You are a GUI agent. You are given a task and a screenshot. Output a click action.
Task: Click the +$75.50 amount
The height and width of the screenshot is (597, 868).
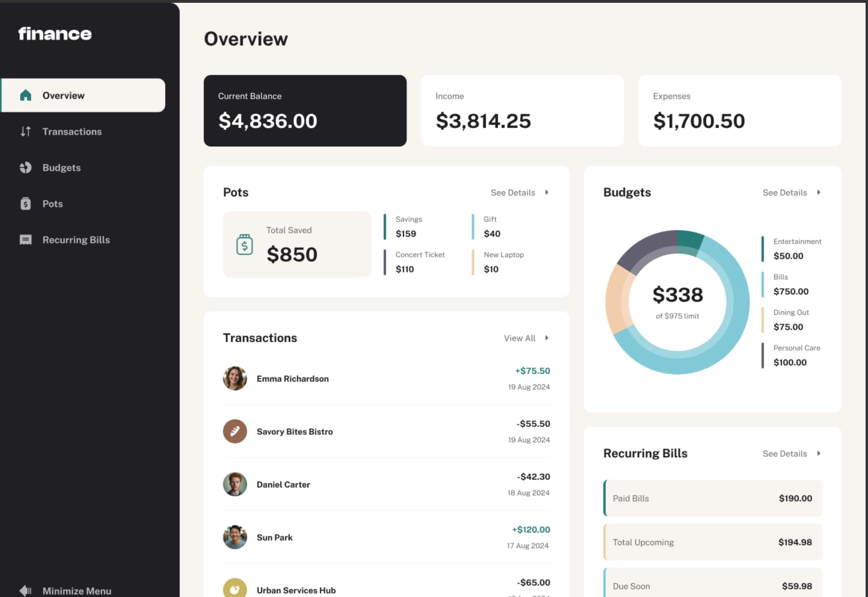(533, 371)
